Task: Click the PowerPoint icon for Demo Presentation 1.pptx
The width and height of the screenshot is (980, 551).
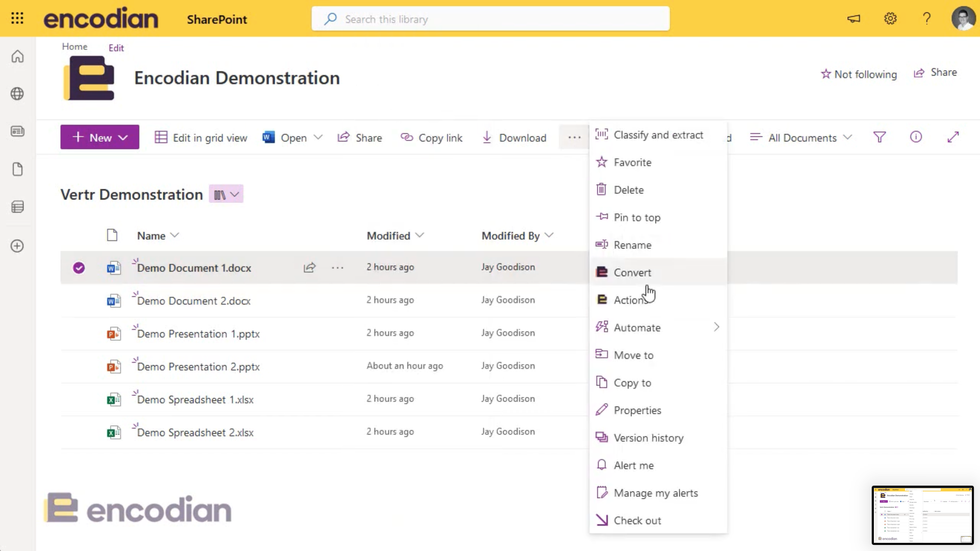Action: click(x=113, y=334)
